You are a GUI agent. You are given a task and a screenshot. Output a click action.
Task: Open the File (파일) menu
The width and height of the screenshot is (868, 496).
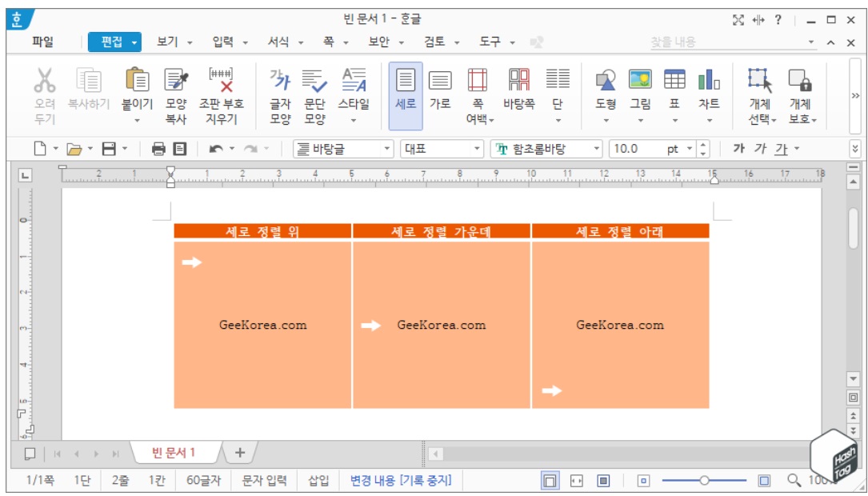click(x=42, y=42)
